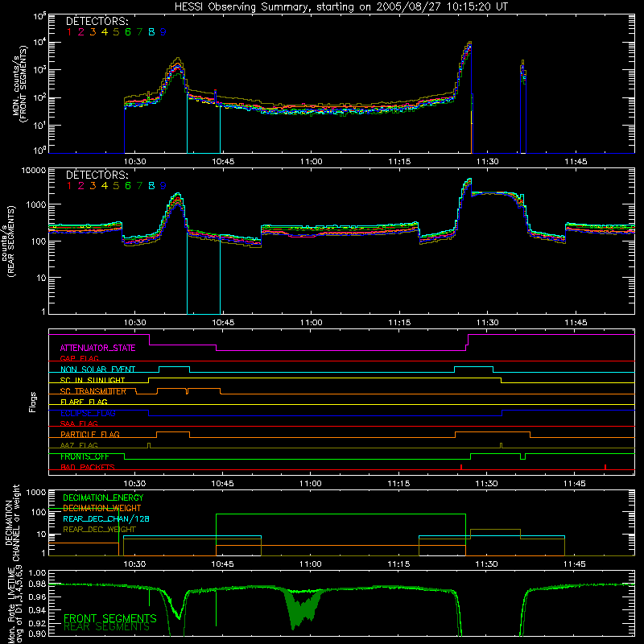Click the HESSI Observing Summary title text

(x=341, y=7)
